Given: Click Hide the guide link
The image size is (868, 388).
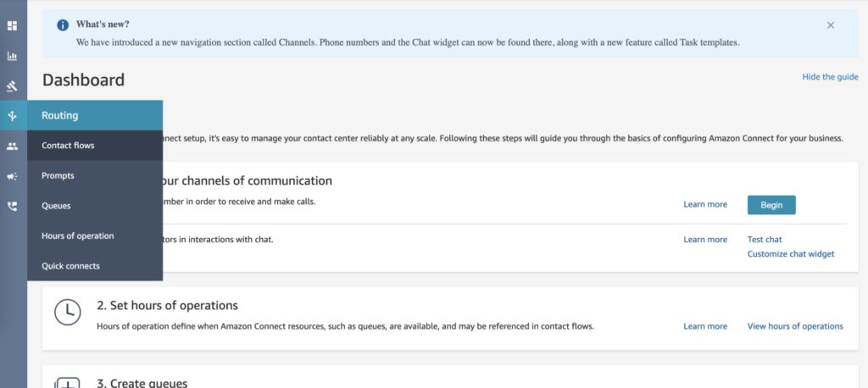Looking at the screenshot, I should (830, 77).
